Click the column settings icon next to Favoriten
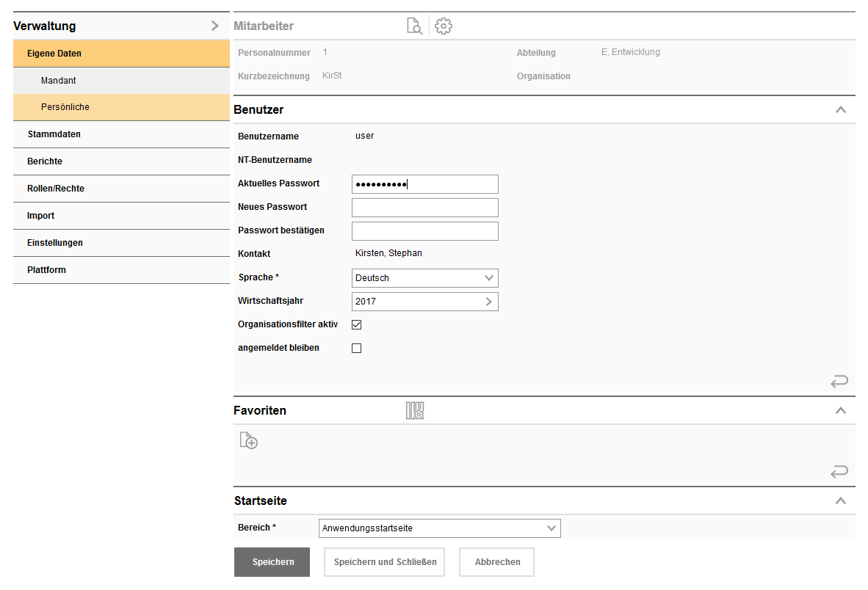Viewport: 868px width, 590px height. (415, 411)
